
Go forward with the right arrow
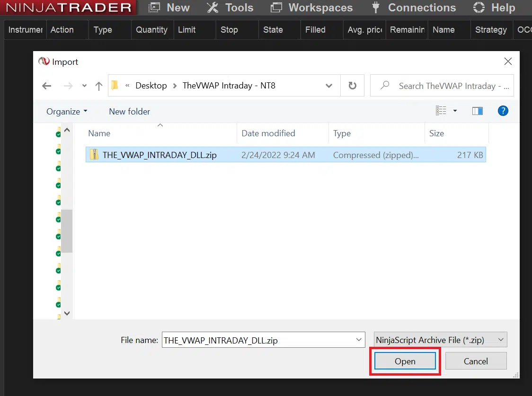point(68,86)
